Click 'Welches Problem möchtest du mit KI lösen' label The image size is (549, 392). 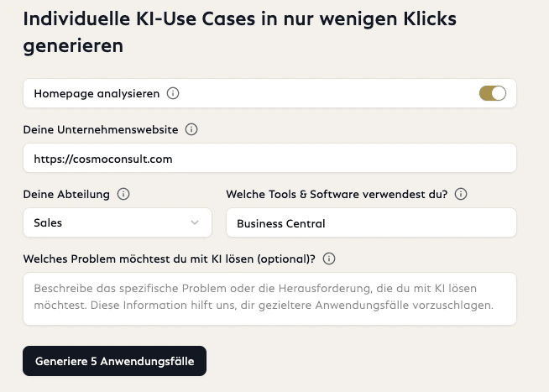(x=169, y=259)
